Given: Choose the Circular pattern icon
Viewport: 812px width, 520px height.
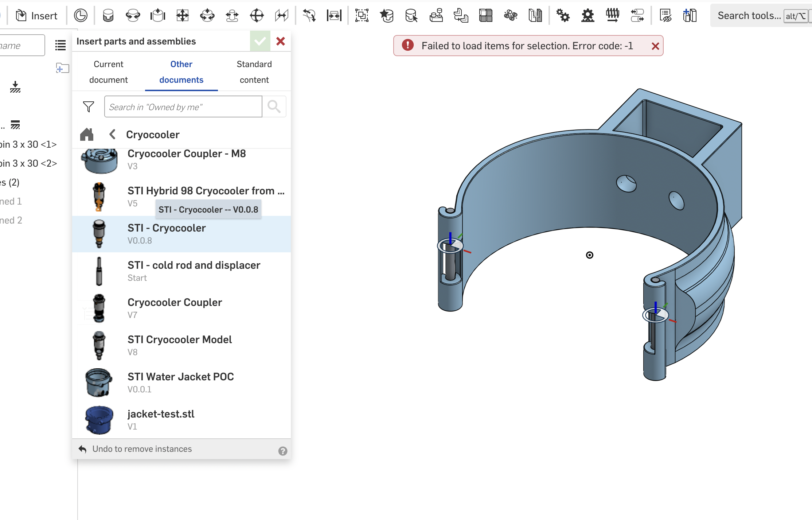Looking at the screenshot, I should click(511, 16).
